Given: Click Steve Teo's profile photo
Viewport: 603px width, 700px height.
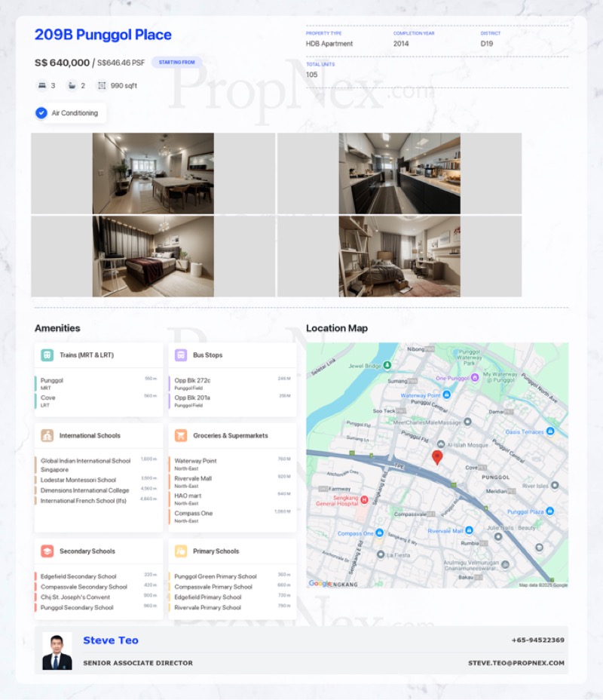Looking at the screenshot, I should point(57,651).
